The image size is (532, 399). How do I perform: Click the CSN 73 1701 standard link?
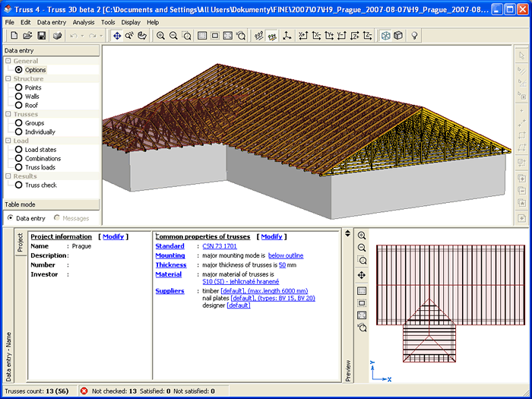point(219,246)
